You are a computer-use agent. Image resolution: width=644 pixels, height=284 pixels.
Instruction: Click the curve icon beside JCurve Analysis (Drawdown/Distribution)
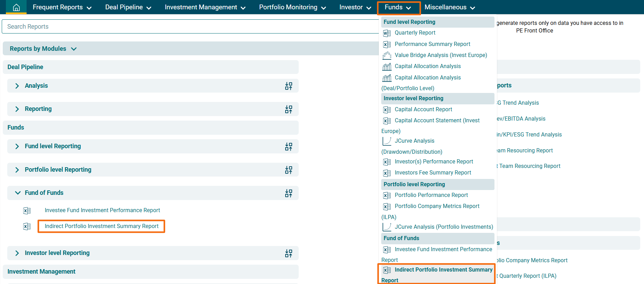click(387, 141)
